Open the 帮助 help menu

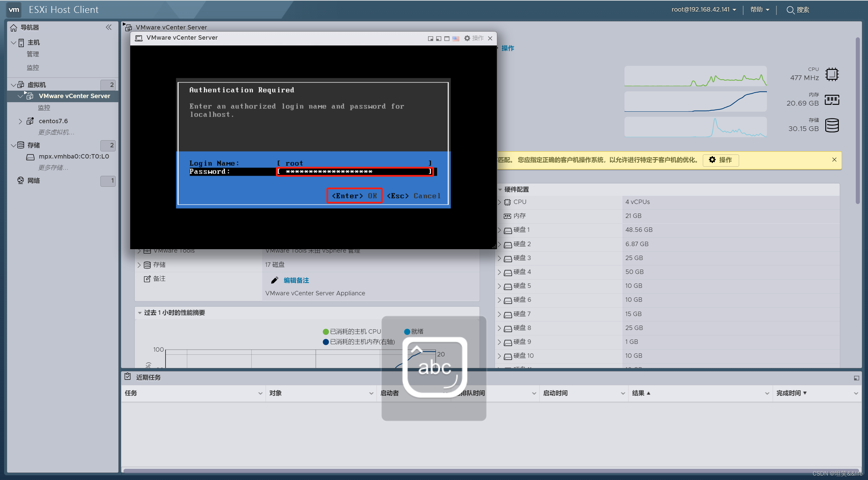(759, 10)
